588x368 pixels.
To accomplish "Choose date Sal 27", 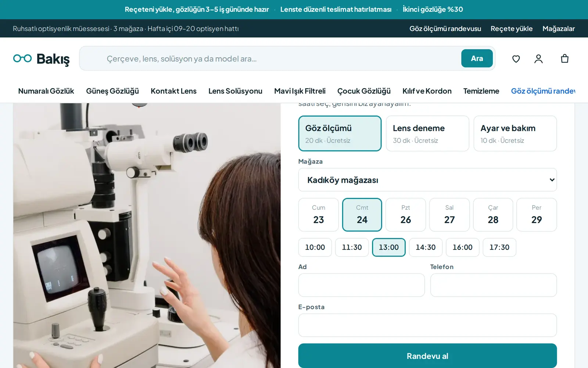I will tap(449, 215).
